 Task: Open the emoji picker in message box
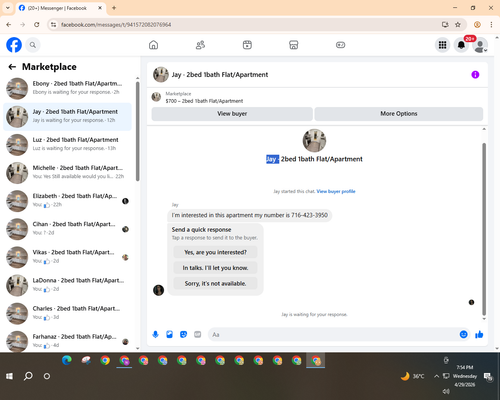(x=463, y=334)
